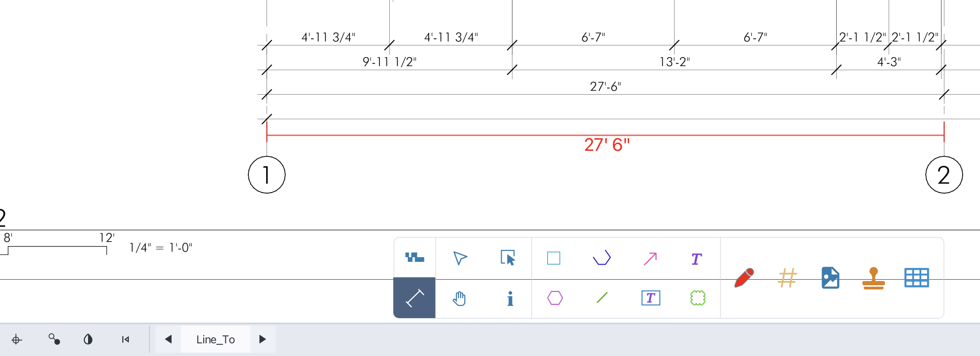Select the boxed text callout tool

pyautogui.click(x=651, y=298)
